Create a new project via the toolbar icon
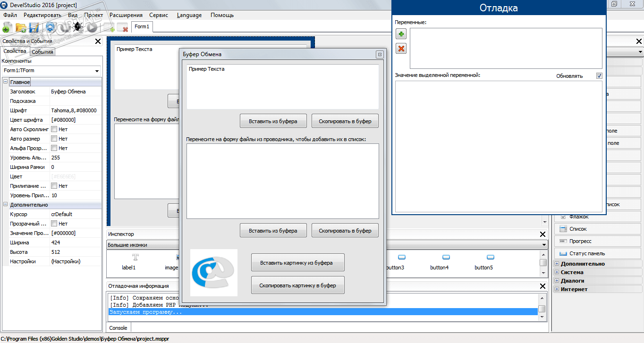 pos(7,27)
